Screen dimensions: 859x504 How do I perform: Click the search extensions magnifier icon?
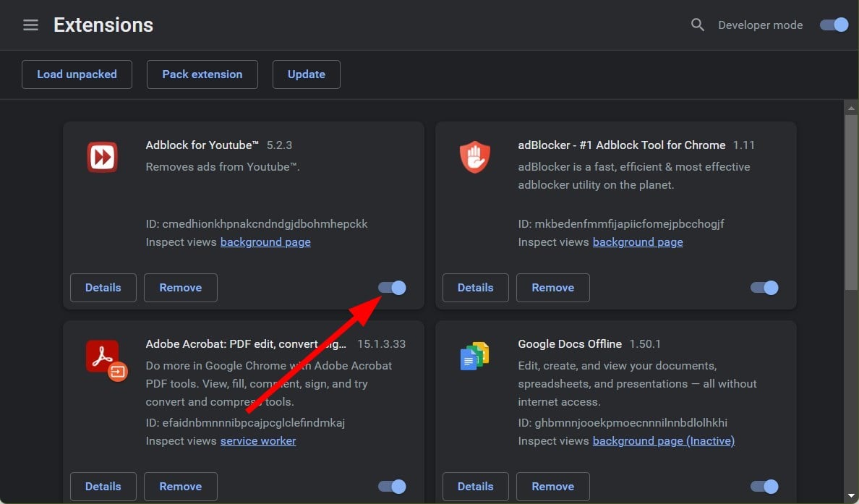pyautogui.click(x=697, y=25)
